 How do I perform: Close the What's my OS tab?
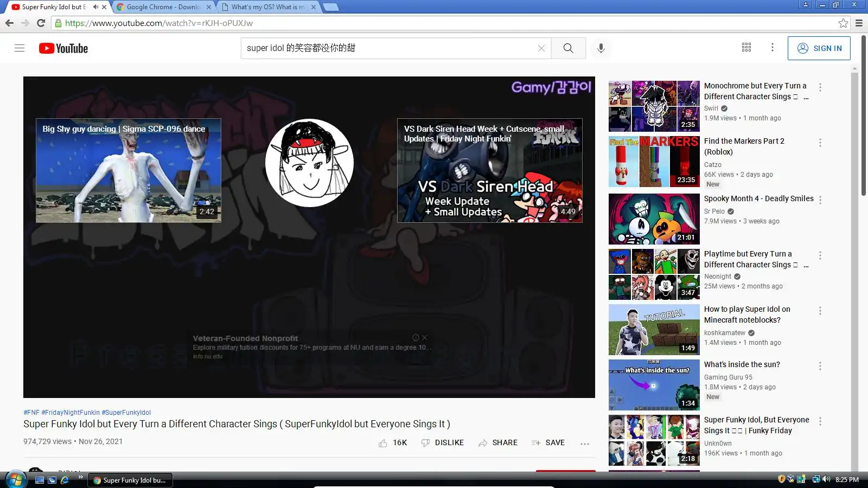tap(314, 7)
